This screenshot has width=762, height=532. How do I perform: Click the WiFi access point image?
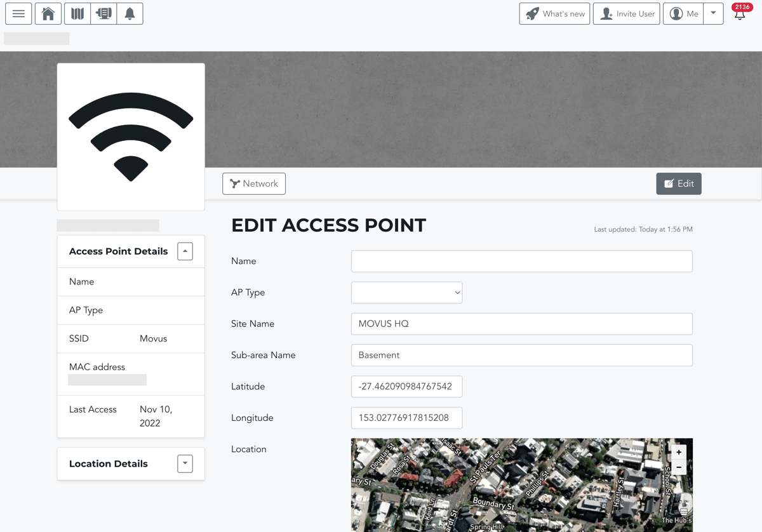click(131, 136)
